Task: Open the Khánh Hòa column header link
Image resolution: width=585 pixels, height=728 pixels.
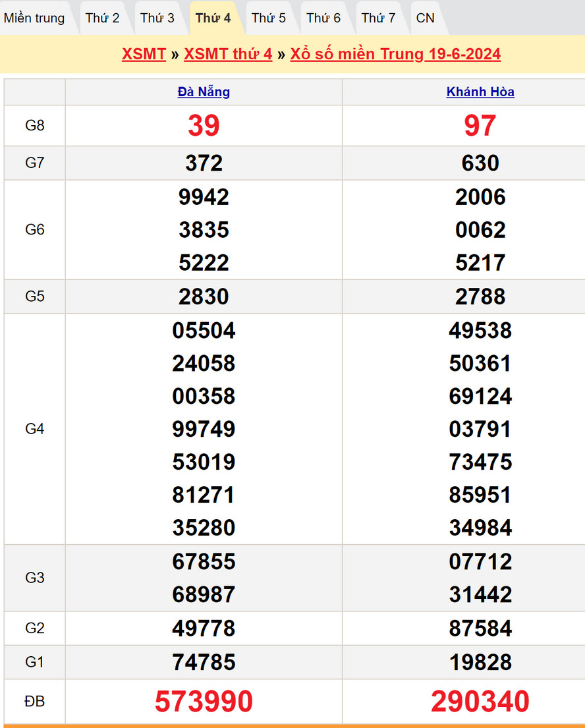Action: (480, 92)
